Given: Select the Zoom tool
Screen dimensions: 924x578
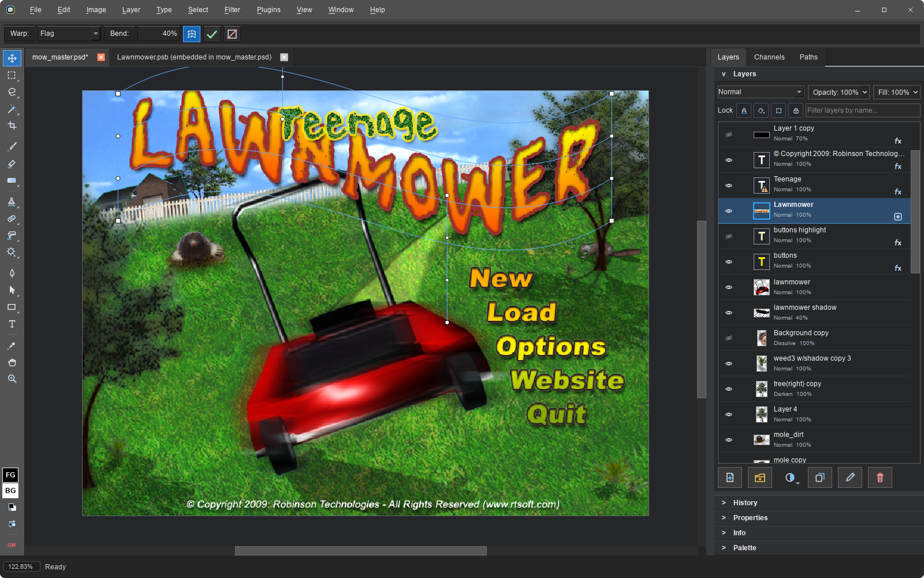Looking at the screenshot, I should pyautogui.click(x=12, y=379).
